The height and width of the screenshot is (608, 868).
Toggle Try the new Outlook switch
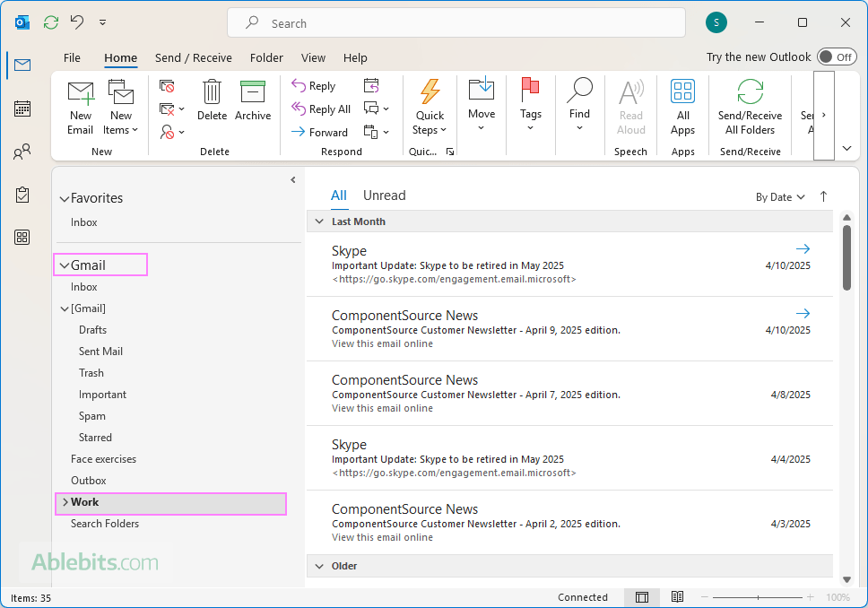(x=837, y=57)
